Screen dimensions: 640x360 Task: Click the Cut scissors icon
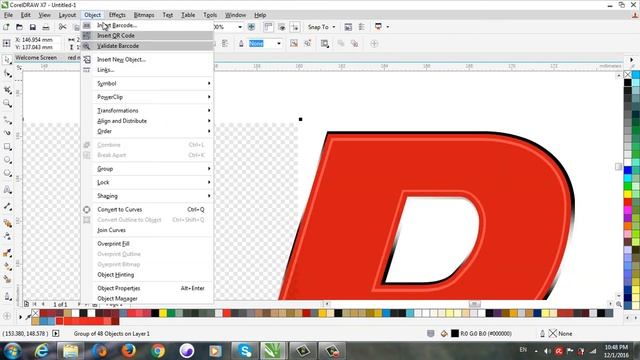point(62,27)
